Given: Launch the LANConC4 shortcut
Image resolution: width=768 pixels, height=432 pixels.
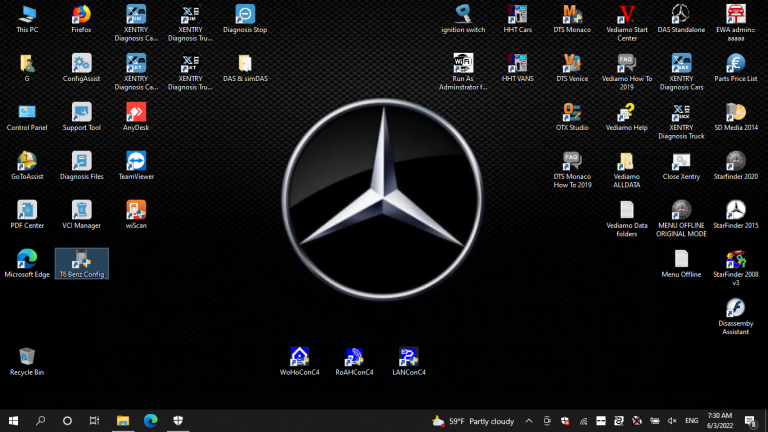Looking at the screenshot, I should tap(408, 361).
